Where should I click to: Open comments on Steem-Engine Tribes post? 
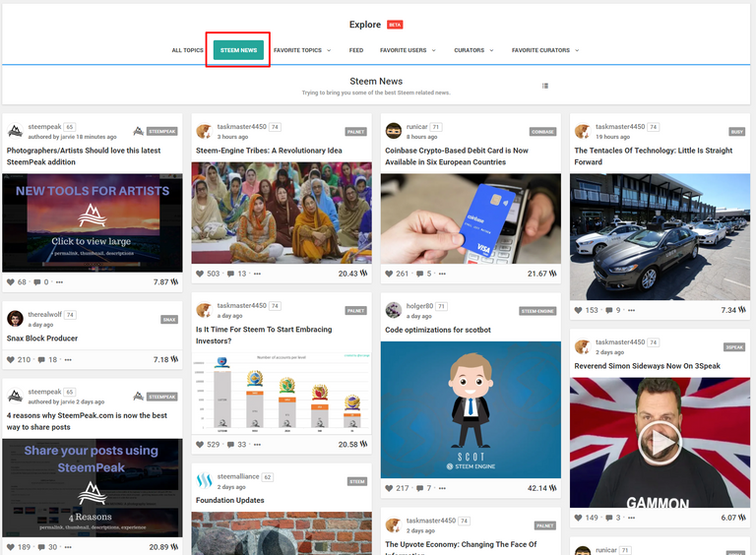coord(230,274)
